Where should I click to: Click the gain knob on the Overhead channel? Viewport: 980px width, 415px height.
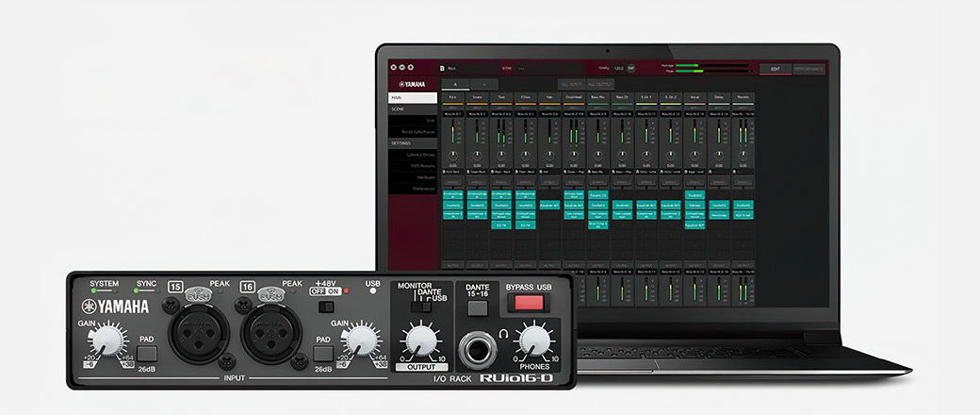pyautogui.click(x=574, y=156)
